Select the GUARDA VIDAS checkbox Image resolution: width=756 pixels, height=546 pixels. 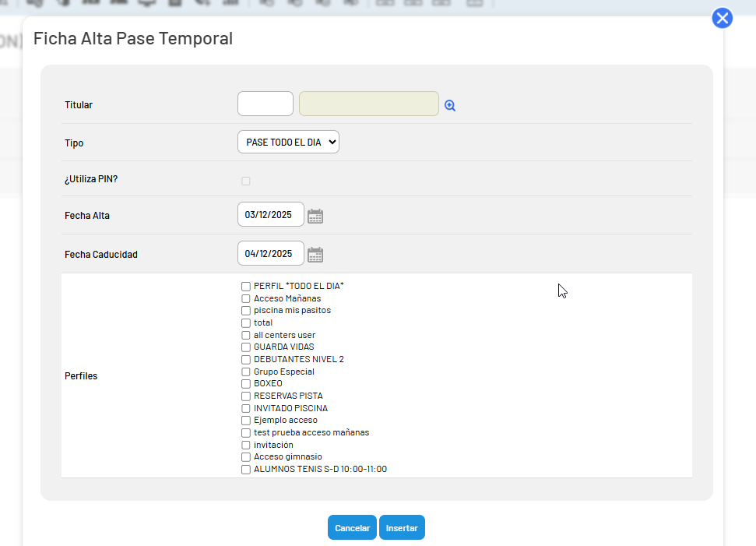tap(246, 347)
